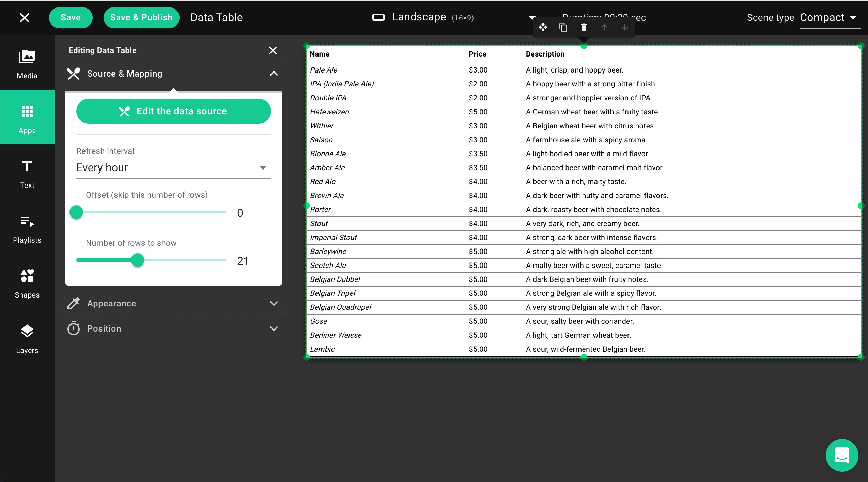
Task: Open the Layers sidebar panel
Action: point(27,339)
